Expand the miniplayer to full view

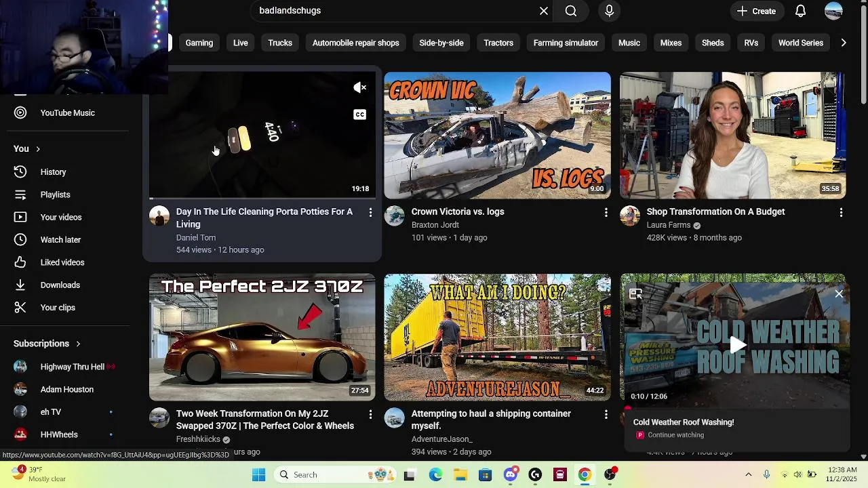point(635,294)
